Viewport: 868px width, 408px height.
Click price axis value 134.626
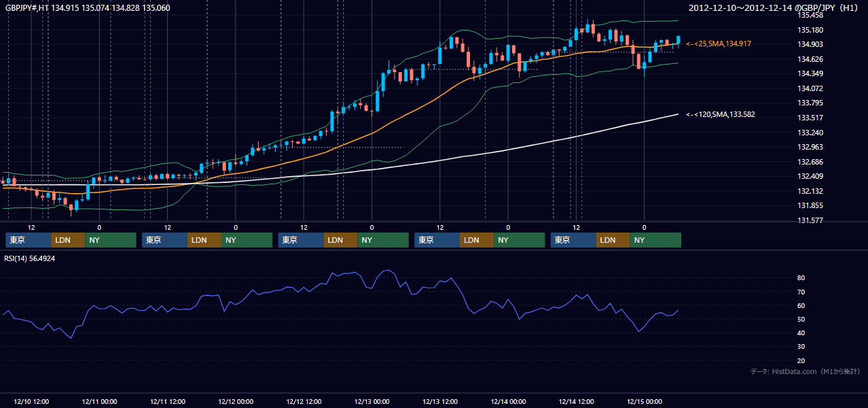(811, 59)
